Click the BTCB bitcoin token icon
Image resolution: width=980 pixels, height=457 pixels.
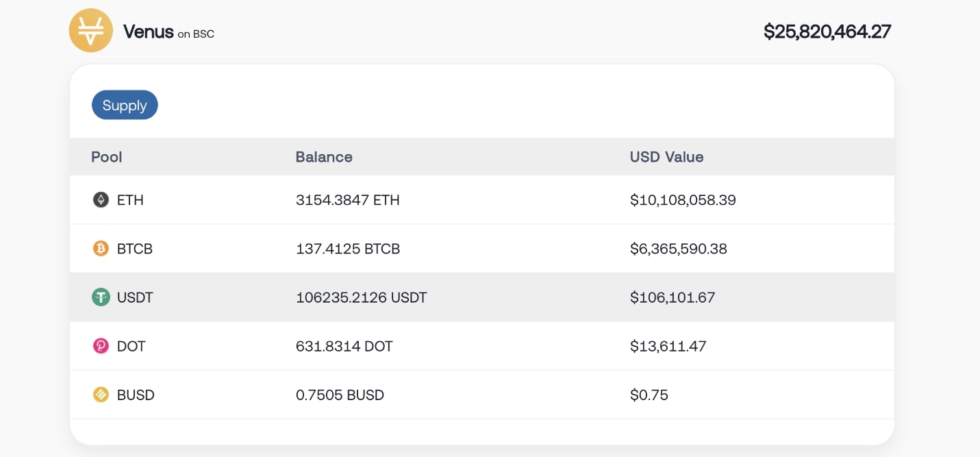tap(101, 249)
